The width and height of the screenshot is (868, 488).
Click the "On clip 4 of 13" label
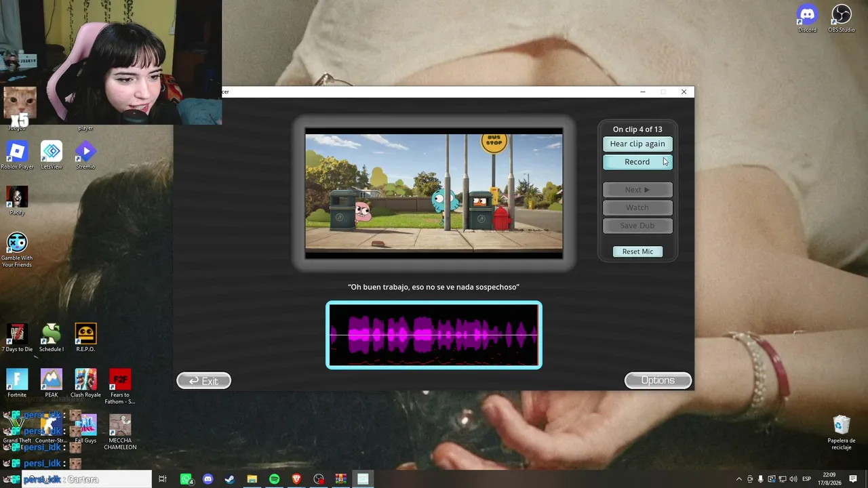point(637,129)
